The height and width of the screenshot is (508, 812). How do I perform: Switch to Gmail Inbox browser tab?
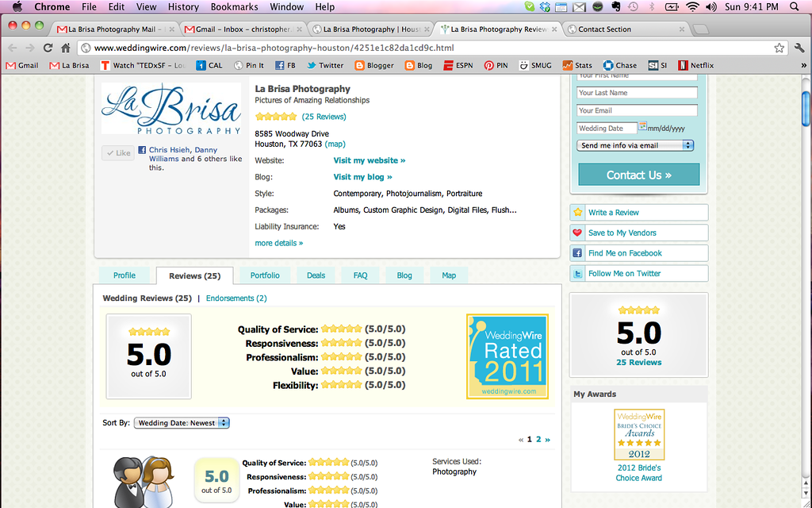(243, 29)
